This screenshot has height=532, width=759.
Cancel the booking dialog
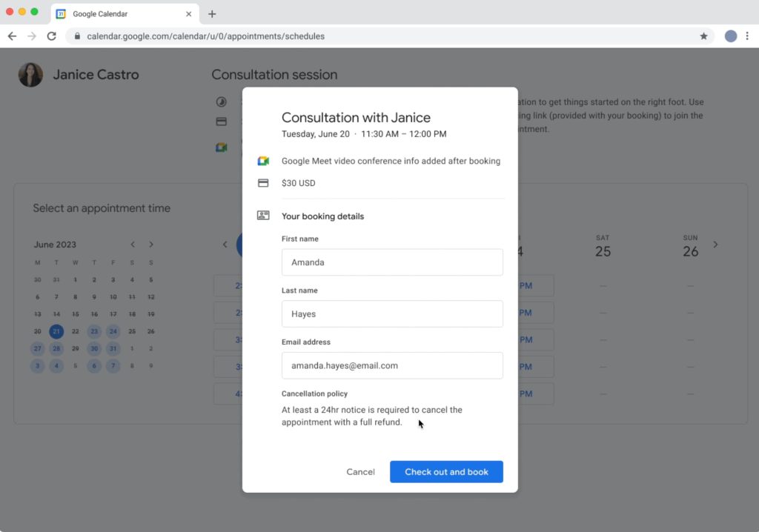click(x=361, y=471)
